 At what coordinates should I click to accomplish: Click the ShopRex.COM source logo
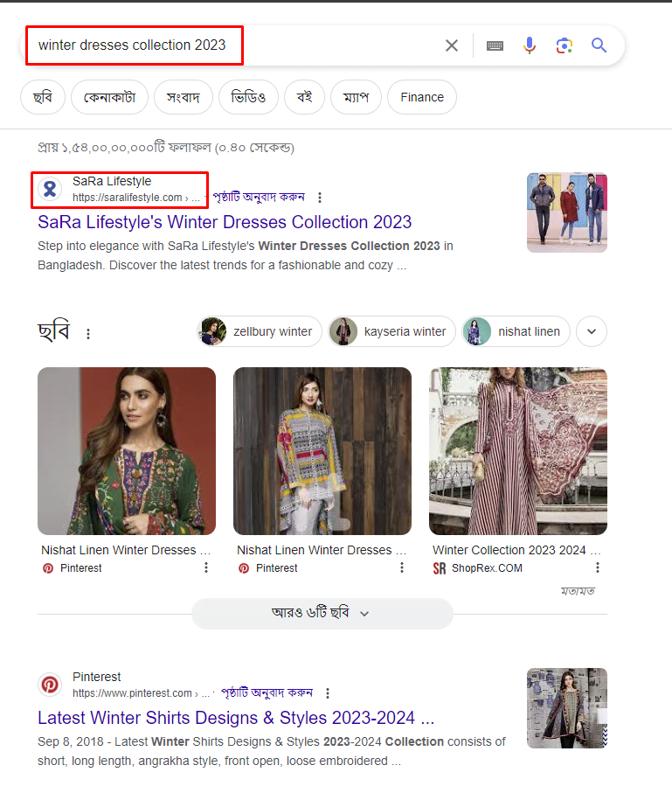tap(439, 567)
